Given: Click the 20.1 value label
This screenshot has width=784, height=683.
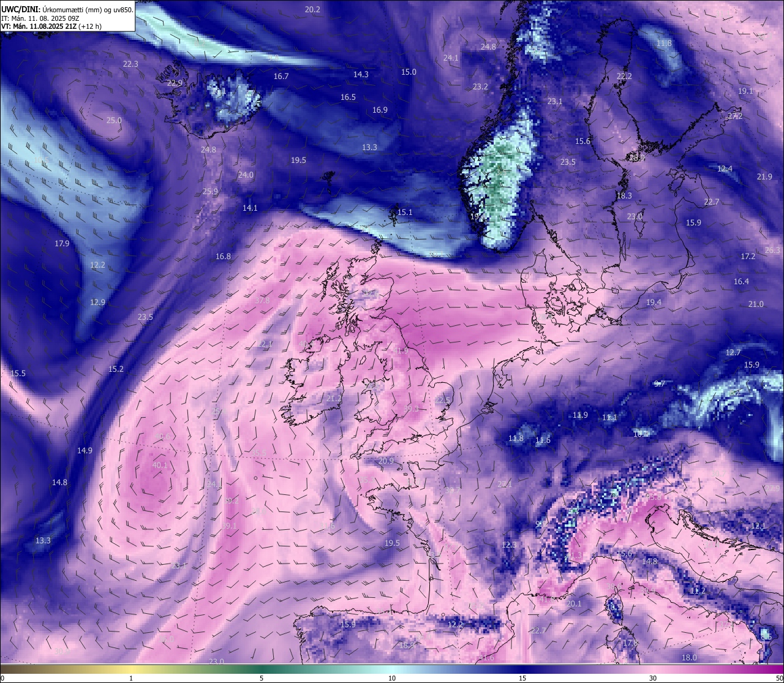Looking at the screenshot, I should [x=574, y=604].
